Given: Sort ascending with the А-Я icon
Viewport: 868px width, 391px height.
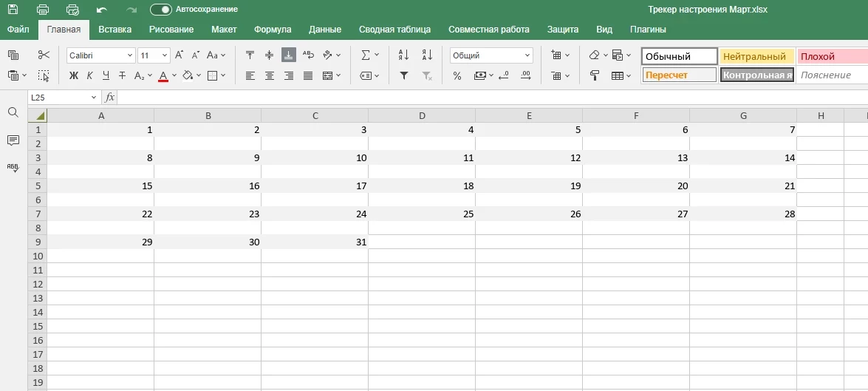Looking at the screenshot, I should click(403, 55).
